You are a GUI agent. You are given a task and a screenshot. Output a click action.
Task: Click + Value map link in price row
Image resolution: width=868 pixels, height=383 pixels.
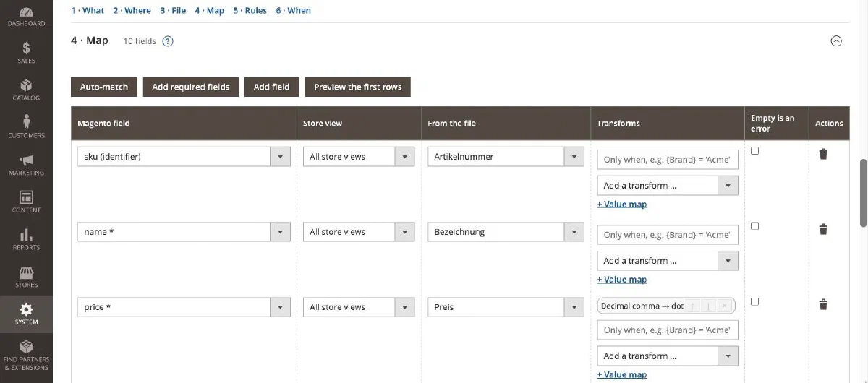point(622,375)
